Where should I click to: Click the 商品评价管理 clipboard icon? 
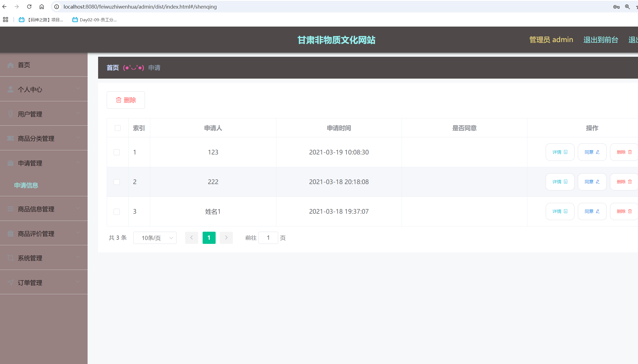click(10, 233)
